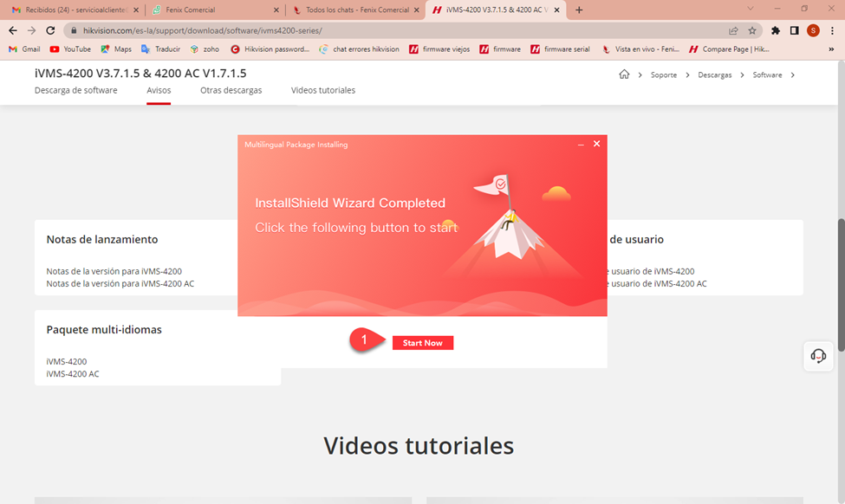
Task: Close the Multilingual Package Installing dialog
Action: (x=596, y=144)
